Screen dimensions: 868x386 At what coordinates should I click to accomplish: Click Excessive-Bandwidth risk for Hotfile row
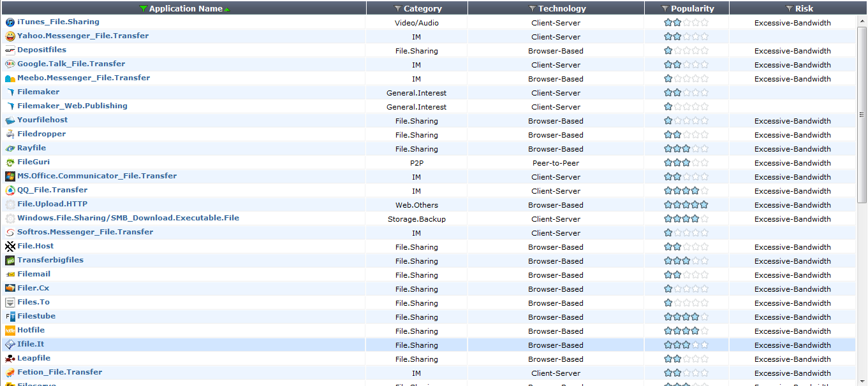792,331
